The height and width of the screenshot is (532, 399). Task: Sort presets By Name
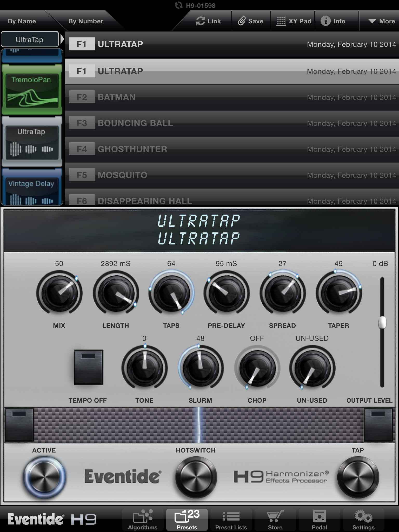(x=22, y=21)
